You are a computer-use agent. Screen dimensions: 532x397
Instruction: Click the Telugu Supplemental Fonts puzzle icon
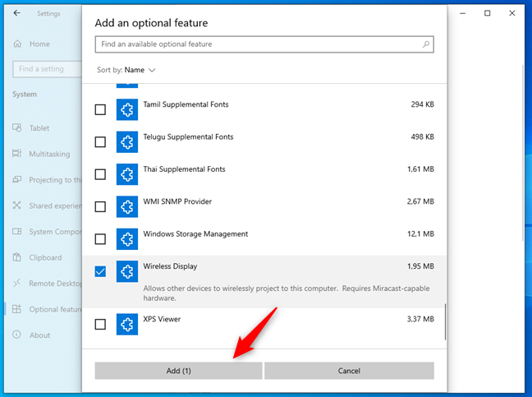coord(127,142)
